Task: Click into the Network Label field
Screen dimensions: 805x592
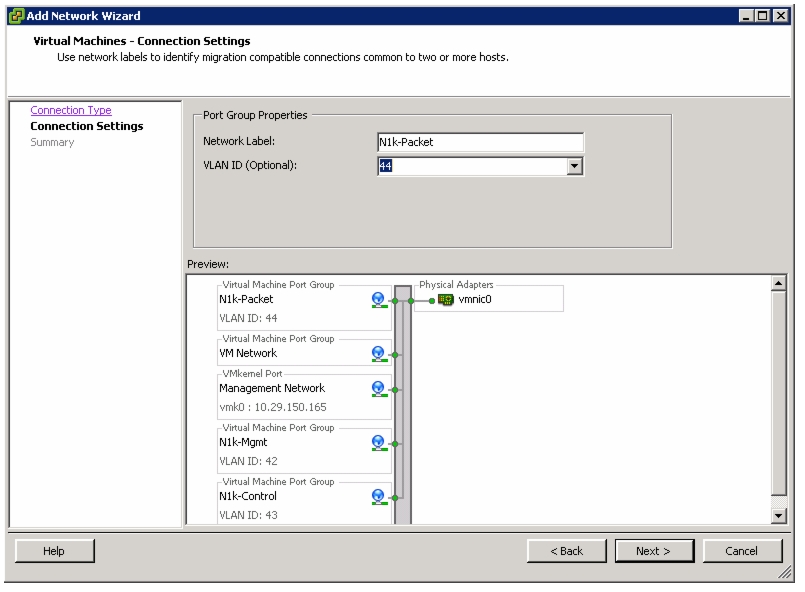Action: (480, 142)
